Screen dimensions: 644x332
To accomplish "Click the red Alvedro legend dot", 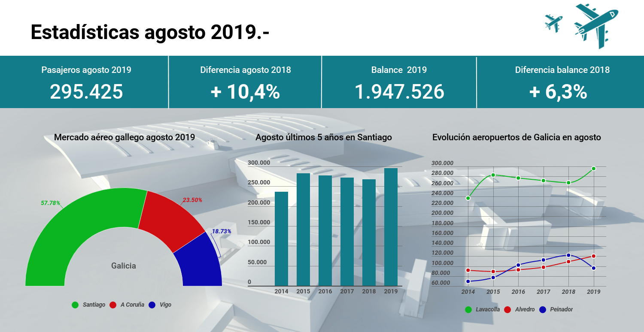I will pyautogui.click(x=507, y=310).
